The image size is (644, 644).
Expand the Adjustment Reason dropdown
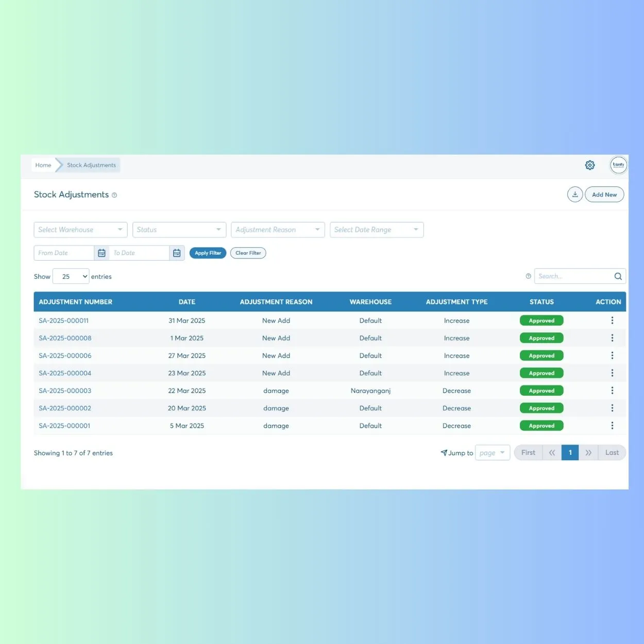click(278, 230)
